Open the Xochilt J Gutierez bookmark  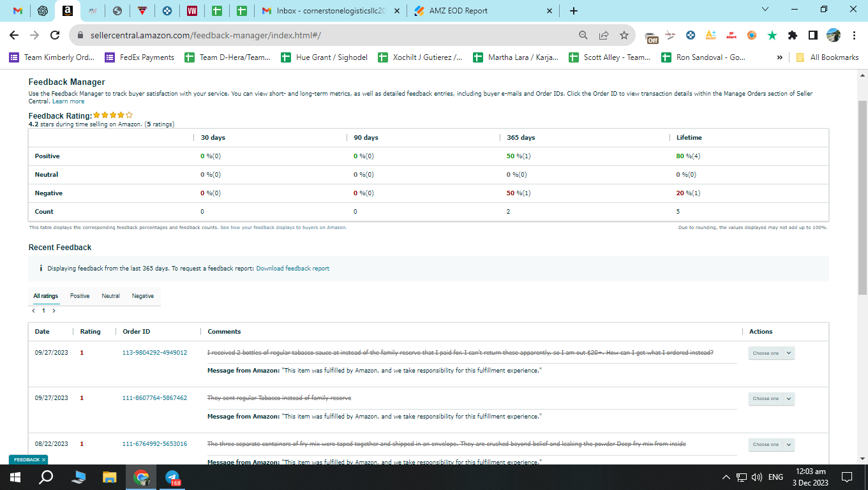click(421, 57)
